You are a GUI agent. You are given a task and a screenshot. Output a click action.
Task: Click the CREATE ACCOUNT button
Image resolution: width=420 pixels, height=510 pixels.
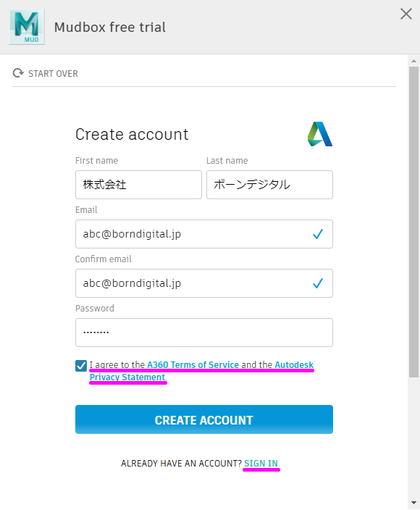[x=204, y=419]
